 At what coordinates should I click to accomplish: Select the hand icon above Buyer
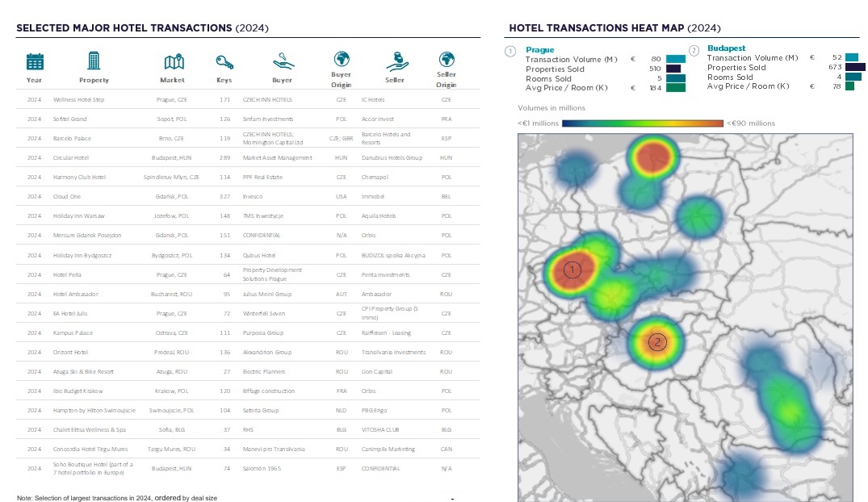tap(282, 61)
